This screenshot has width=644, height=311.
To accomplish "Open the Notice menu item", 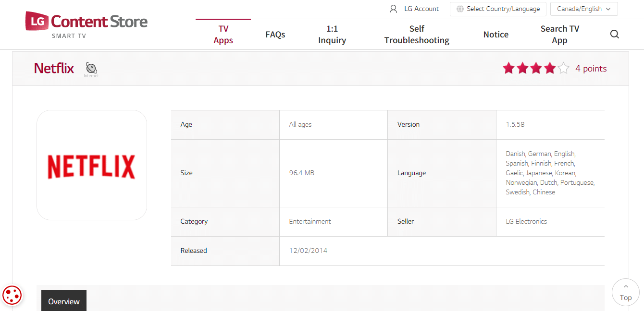I will (496, 35).
